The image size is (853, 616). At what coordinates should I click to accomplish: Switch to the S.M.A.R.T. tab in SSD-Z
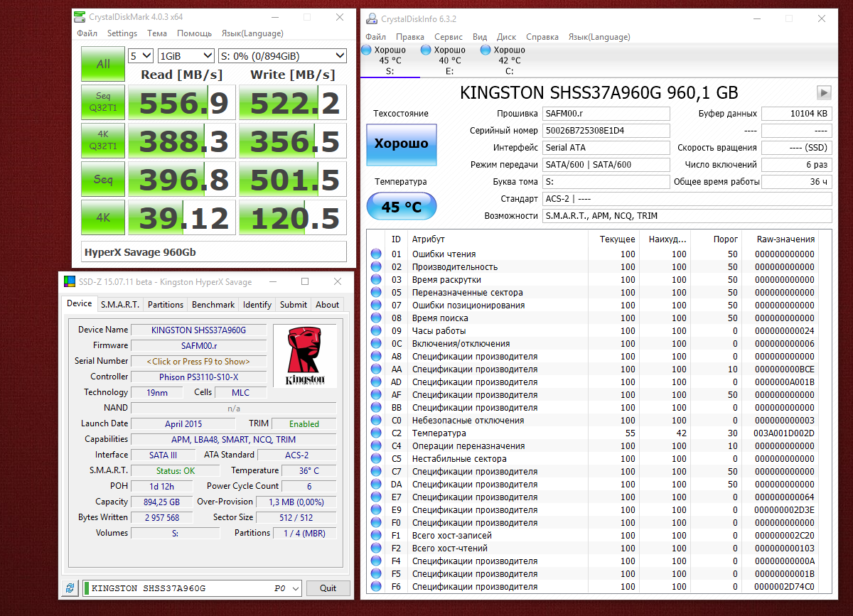click(x=119, y=305)
